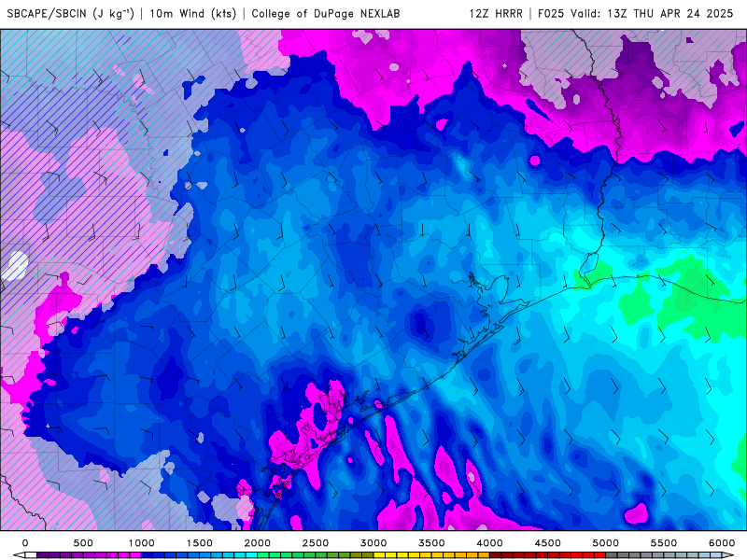The height and width of the screenshot is (560, 747).
Task: Select the '12Z HRRR' model run label
Action: tap(496, 14)
